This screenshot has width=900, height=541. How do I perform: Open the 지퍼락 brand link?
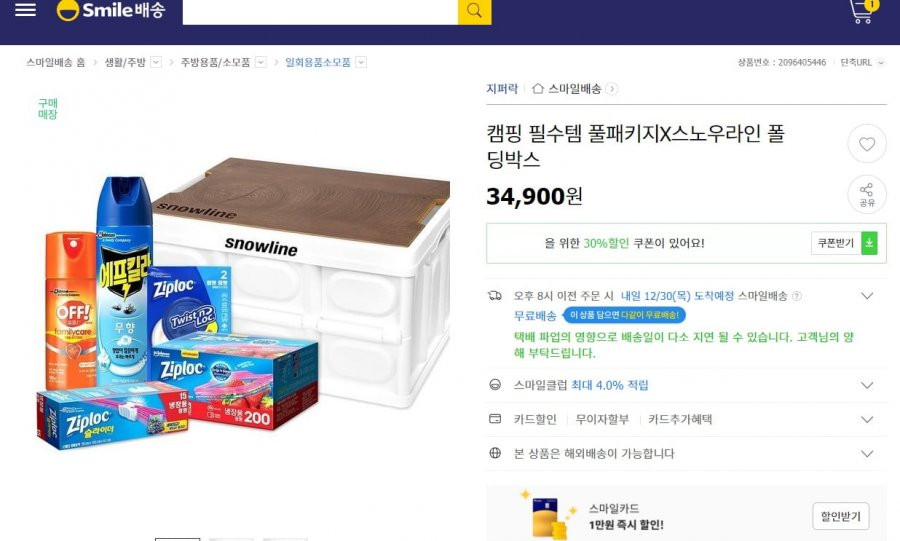(x=502, y=88)
